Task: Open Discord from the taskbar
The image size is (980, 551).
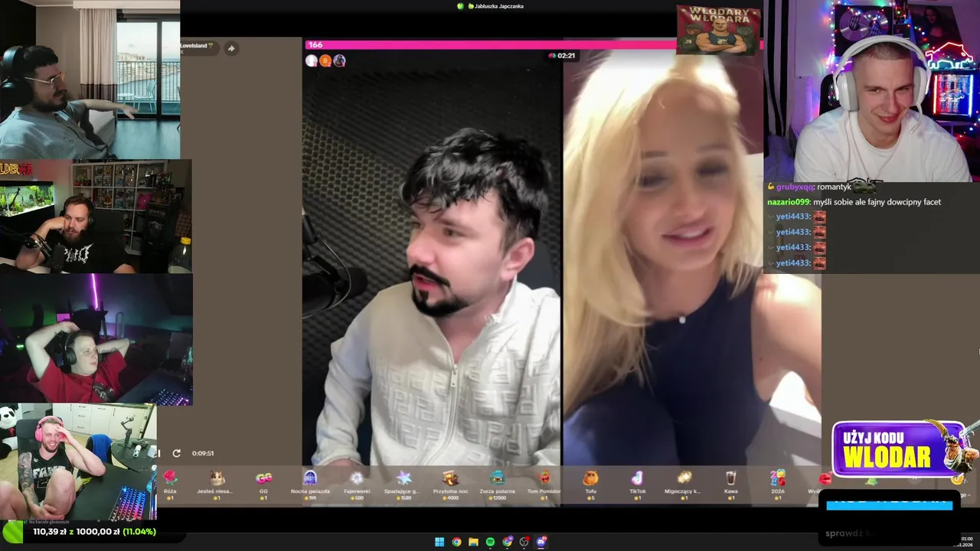Action: [541, 542]
